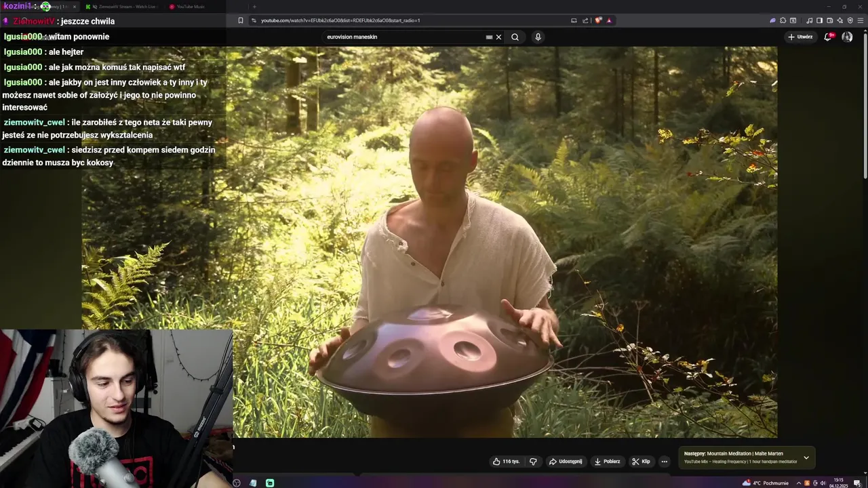Click the cast/picture-in-picture icon in address bar
This screenshot has height=488, width=868.
coord(574,20)
